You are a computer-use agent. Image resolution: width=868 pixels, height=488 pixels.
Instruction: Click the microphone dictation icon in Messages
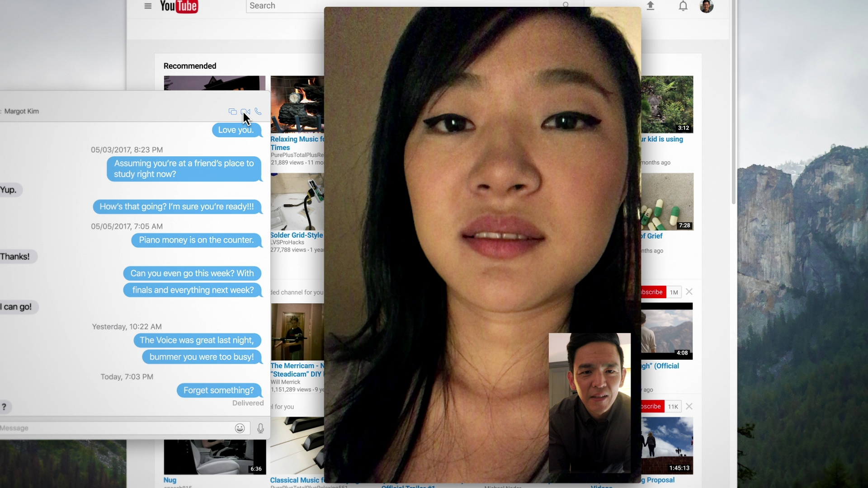(260, 428)
